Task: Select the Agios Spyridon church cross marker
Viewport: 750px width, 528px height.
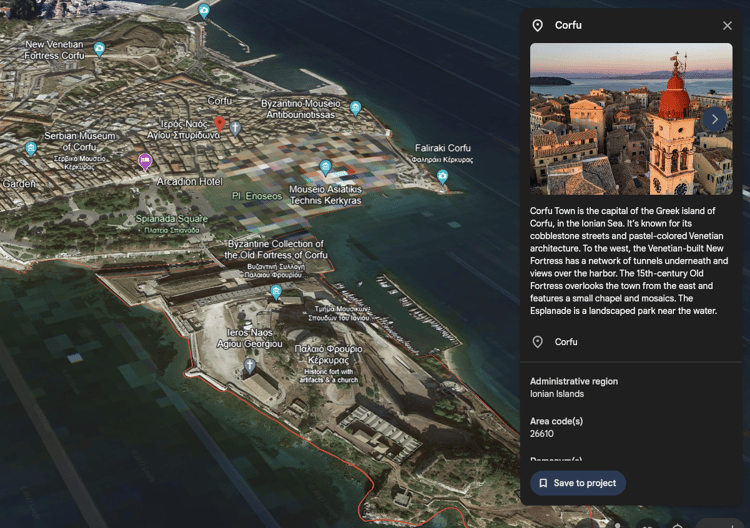Action: [235, 128]
